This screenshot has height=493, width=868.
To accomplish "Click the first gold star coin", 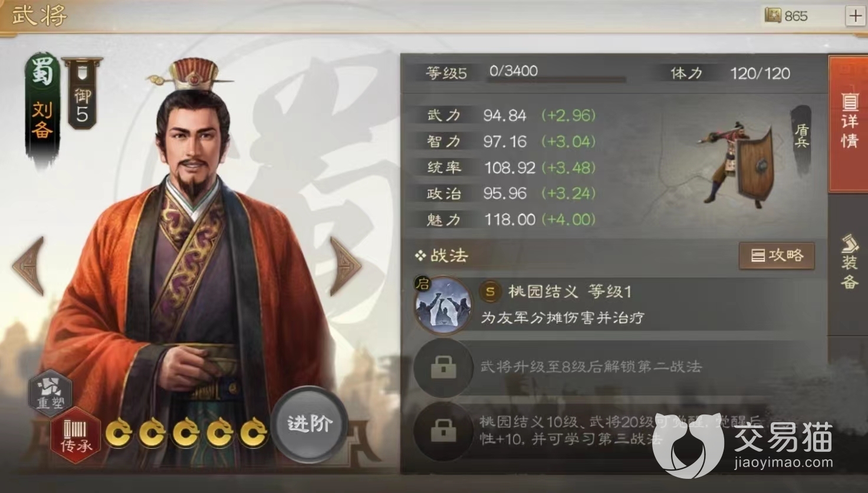I will pos(119,434).
